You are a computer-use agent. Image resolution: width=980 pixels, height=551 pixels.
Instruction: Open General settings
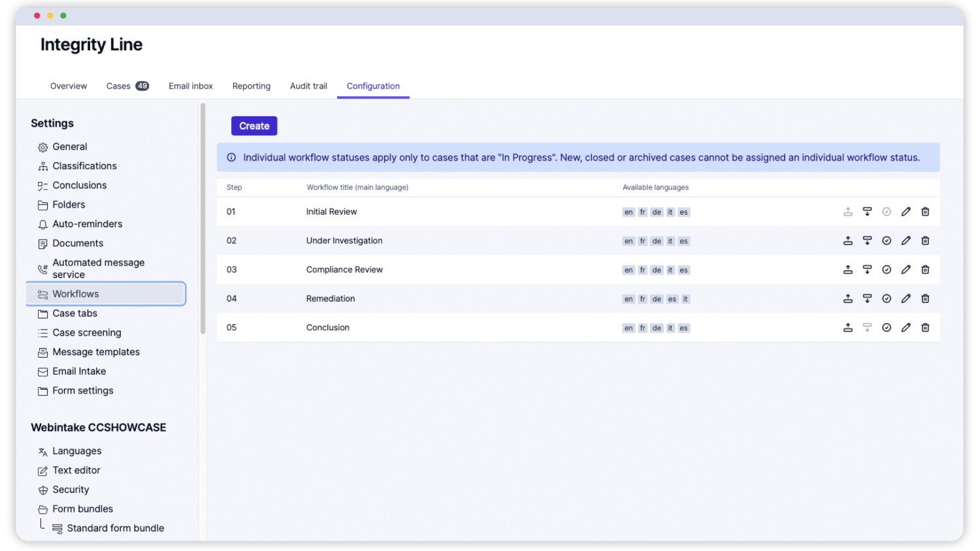tap(70, 147)
